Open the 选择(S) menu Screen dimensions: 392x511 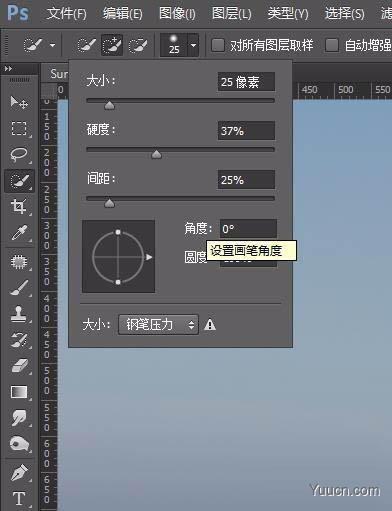click(344, 14)
